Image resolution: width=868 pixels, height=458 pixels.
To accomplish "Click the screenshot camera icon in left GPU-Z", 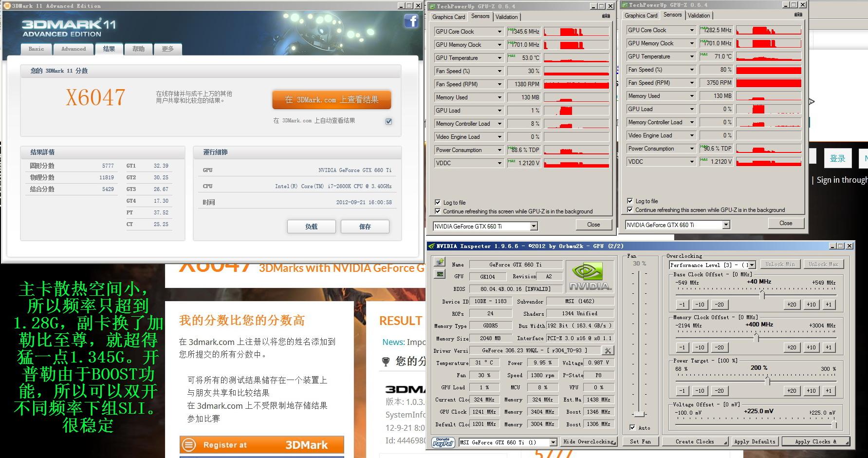I will (x=606, y=16).
